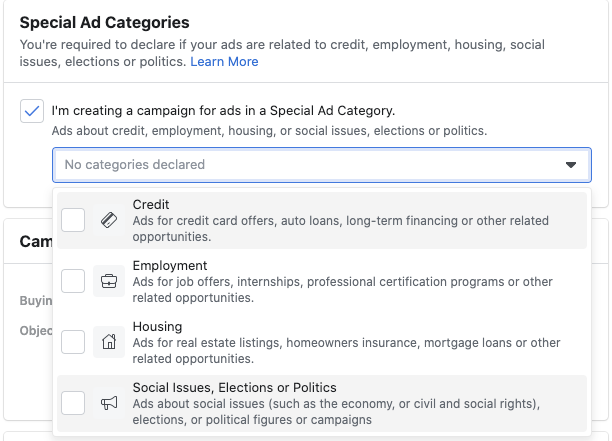
Task: Open the Learn More link
Action: tap(225, 62)
